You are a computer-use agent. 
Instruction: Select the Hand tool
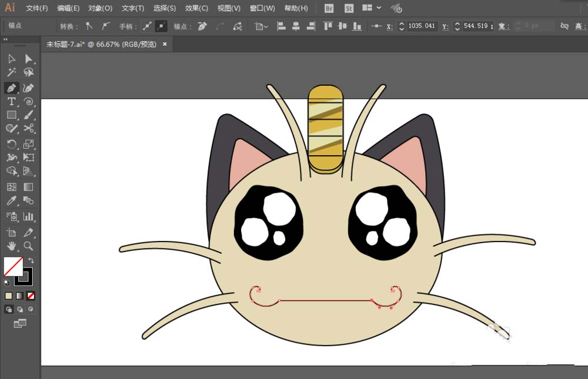[x=12, y=246]
